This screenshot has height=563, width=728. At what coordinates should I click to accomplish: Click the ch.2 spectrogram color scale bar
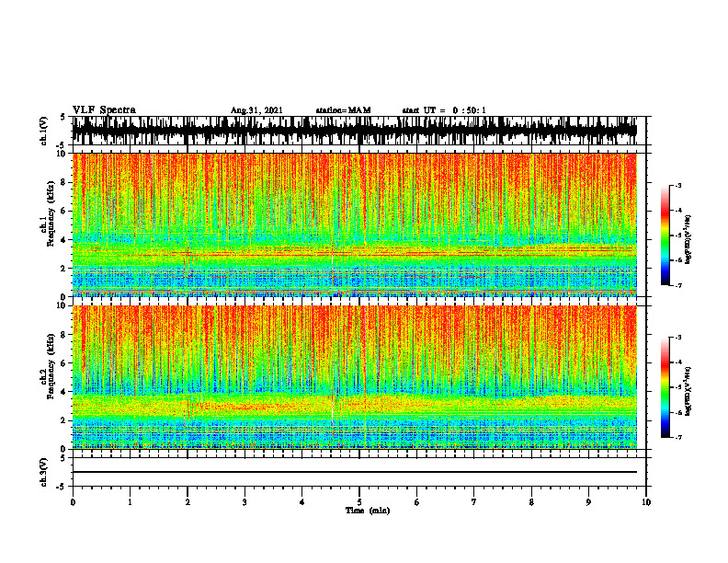(665, 387)
